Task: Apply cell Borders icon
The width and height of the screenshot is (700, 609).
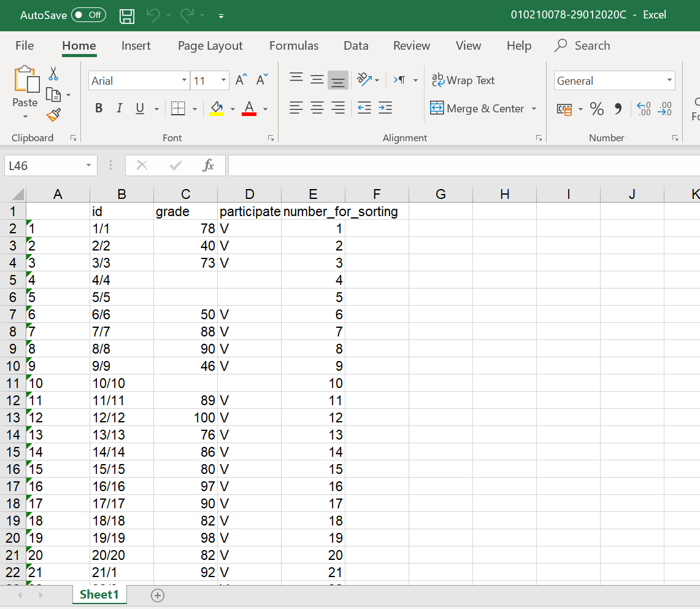Action: pos(178,108)
